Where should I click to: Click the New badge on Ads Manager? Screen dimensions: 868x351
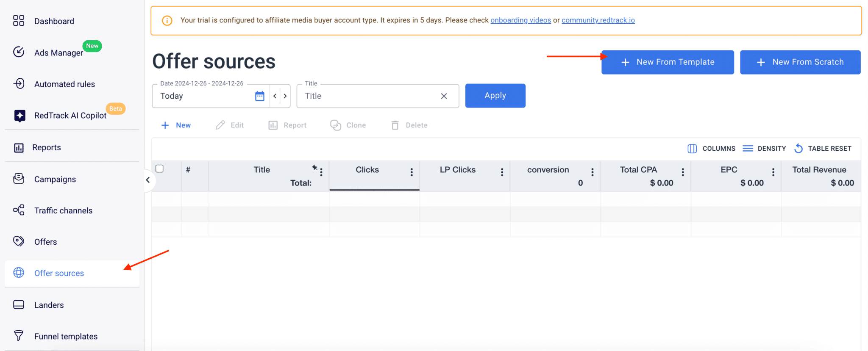pyautogui.click(x=92, y=46)
